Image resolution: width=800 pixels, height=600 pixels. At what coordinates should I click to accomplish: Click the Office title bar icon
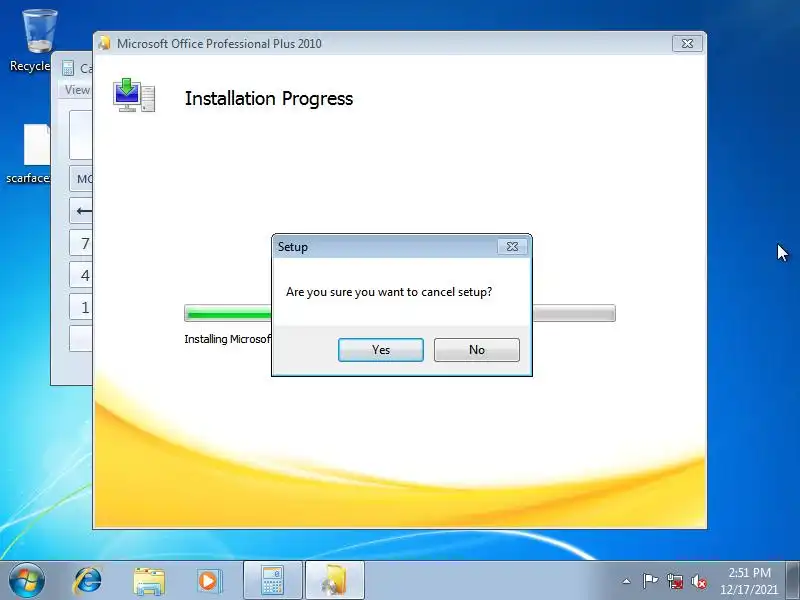[105, 43]
